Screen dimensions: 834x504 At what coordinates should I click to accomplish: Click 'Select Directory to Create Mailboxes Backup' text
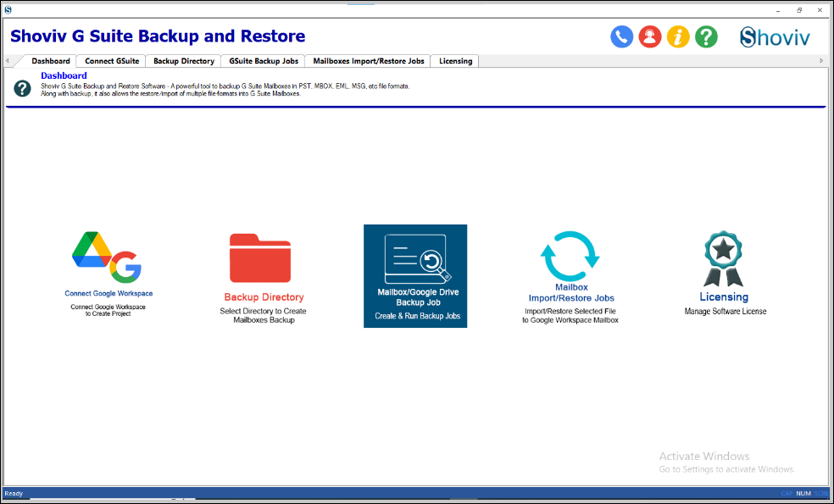click(264, 315)
